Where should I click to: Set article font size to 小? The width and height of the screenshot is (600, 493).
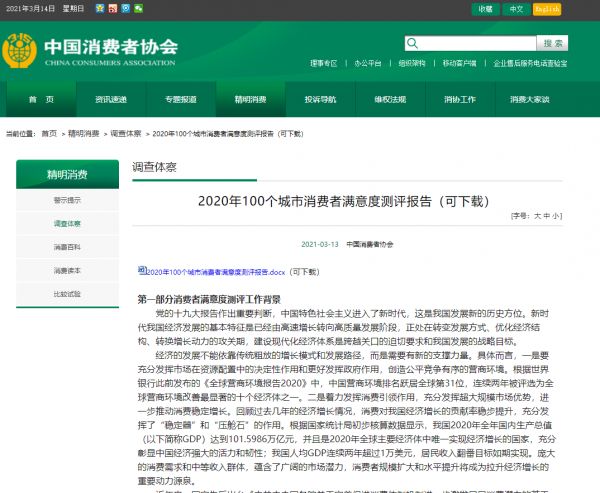[x=556, y=216]
